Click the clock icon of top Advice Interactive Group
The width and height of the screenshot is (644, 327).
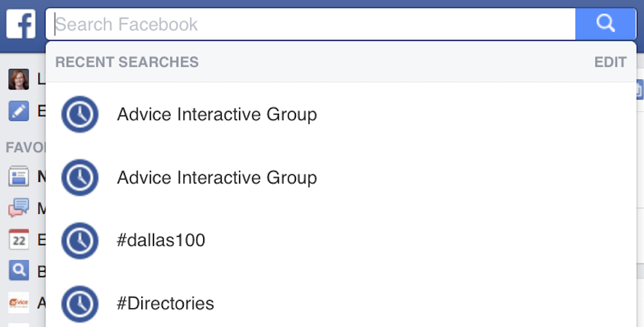(80, 114)
